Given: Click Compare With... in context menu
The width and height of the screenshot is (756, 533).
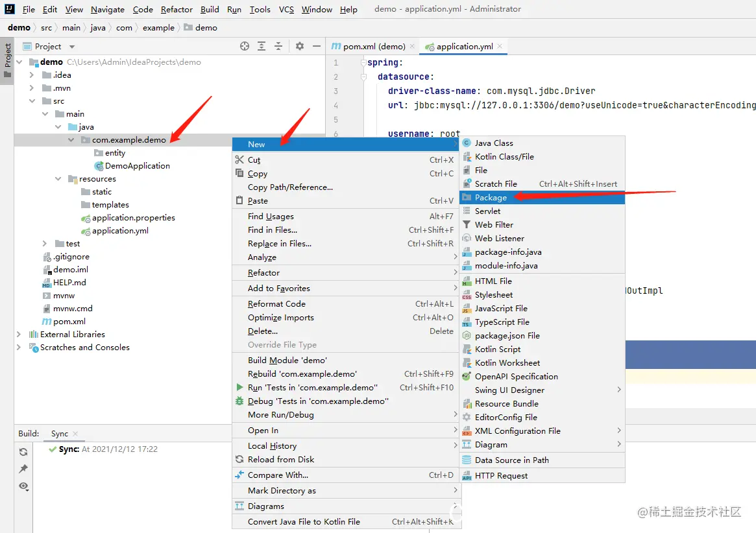Looking at the screenshot, I should [x=346, y=475].
